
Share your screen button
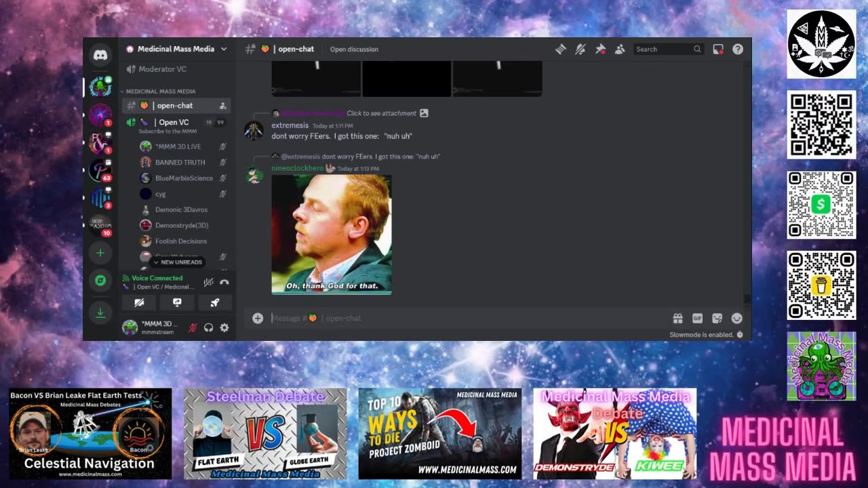tap(177, 302)
